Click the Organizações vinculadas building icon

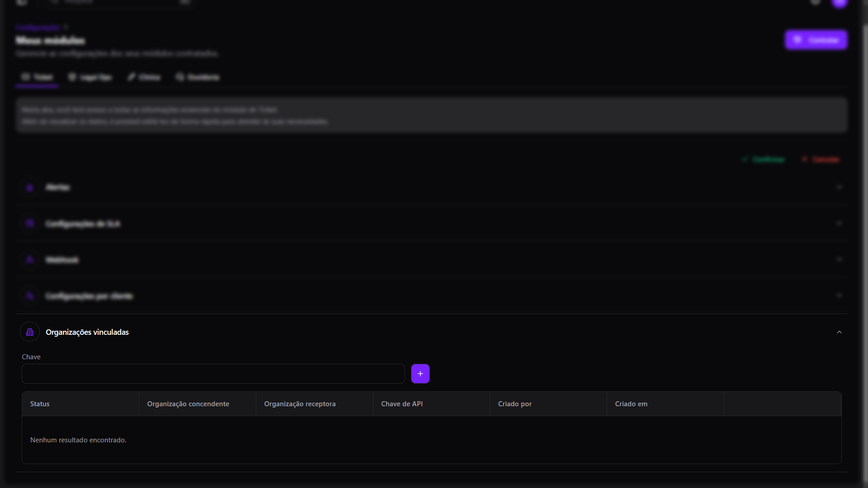(30, 332)
